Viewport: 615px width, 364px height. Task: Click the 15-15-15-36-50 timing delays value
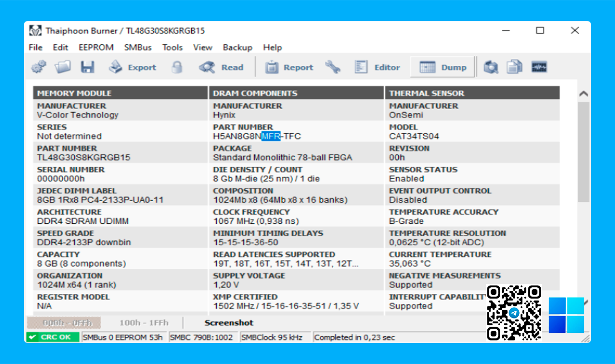[x=245, y=242]
